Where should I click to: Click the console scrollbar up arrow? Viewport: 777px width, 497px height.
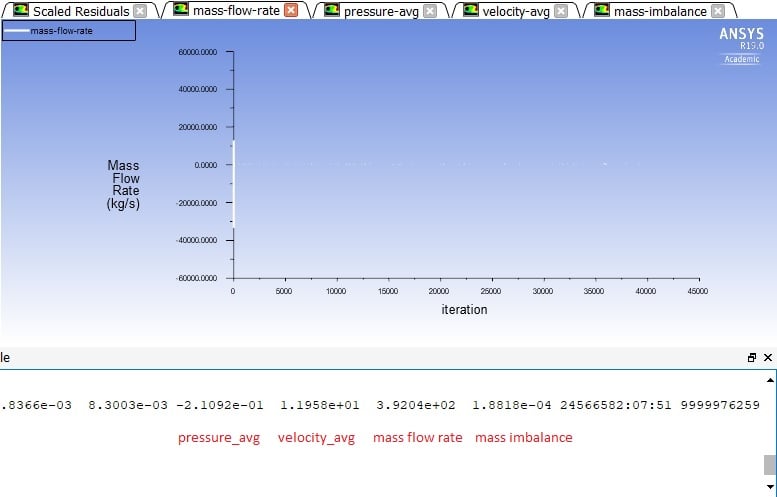(x=770, y=380)
